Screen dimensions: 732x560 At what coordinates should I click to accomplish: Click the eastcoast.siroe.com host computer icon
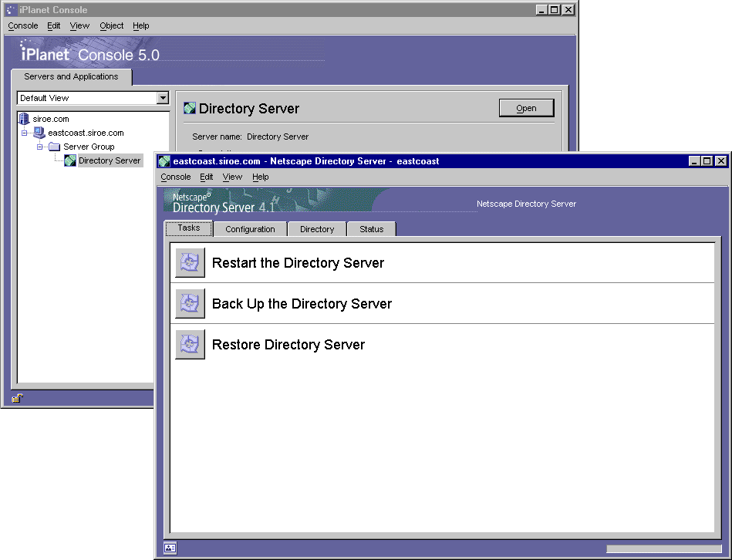tap(39, 133)
